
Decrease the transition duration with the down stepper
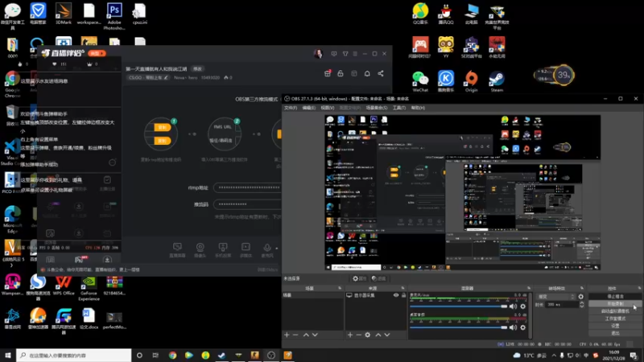(581, 306)
